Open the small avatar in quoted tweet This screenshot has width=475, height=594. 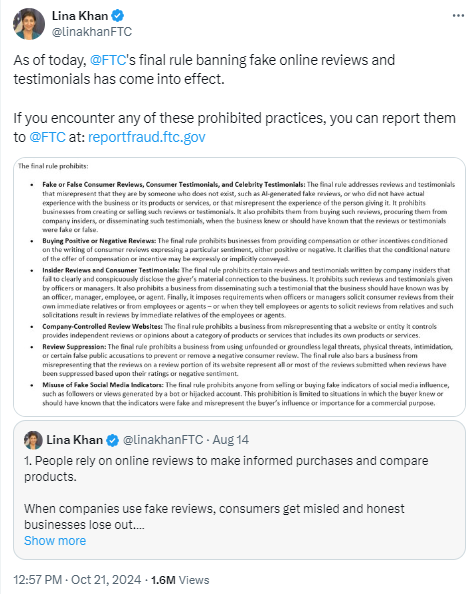coord(33,440)
